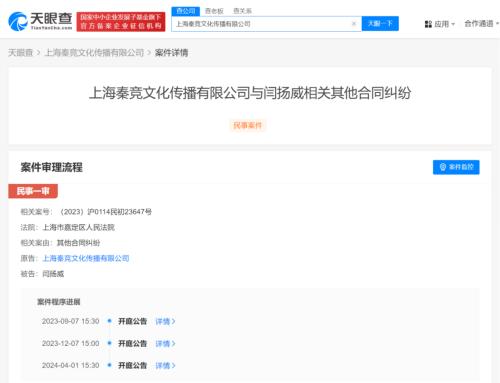
Task: Open 详情 for the 2023-09-07 hearing
Action: tap(165, 321)
